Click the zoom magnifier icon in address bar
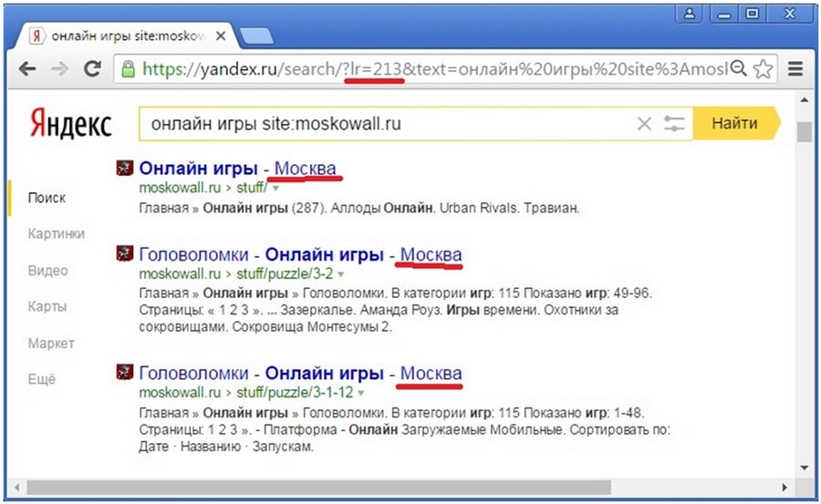Viewport: 821px width, 504px height. pyautogui.click(x=738, y=68)
